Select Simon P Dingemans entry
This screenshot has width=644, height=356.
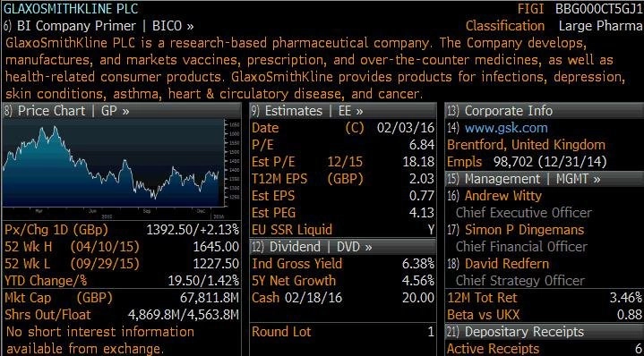coord(524,230)
